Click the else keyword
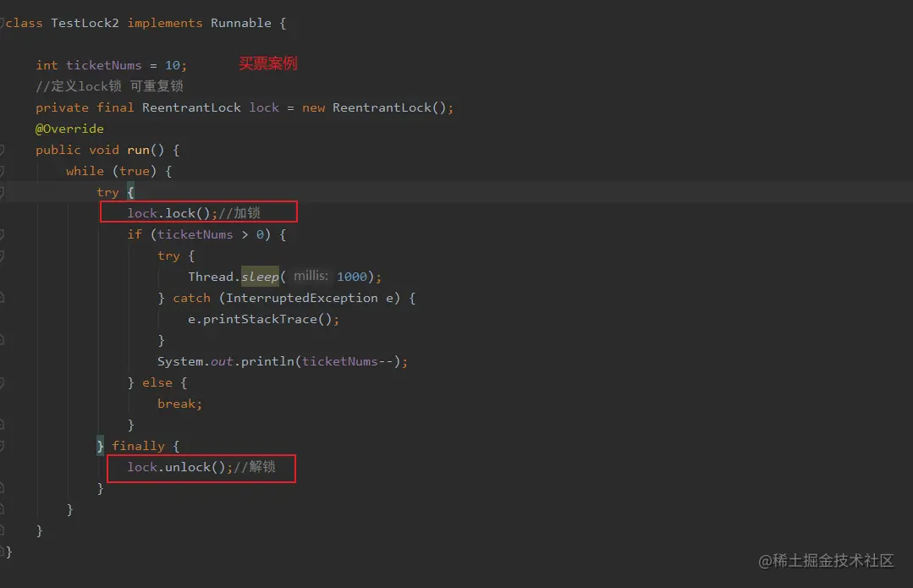 tap(157, 382)
